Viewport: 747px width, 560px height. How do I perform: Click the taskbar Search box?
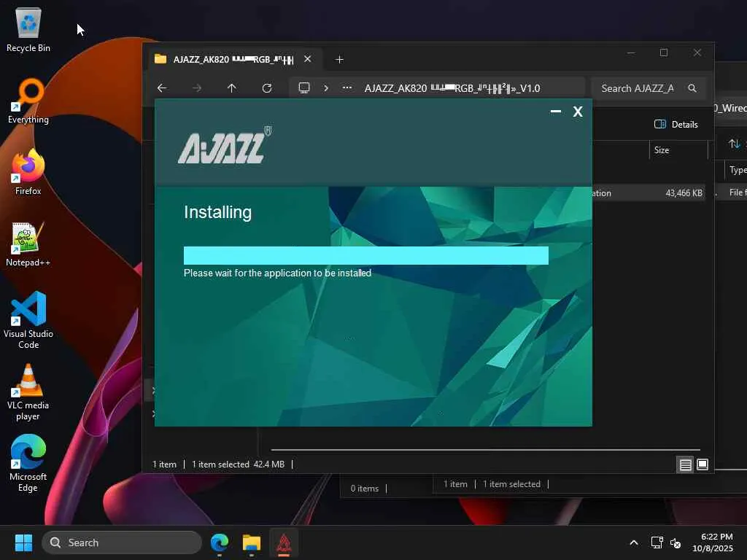[x=122, y=542]
